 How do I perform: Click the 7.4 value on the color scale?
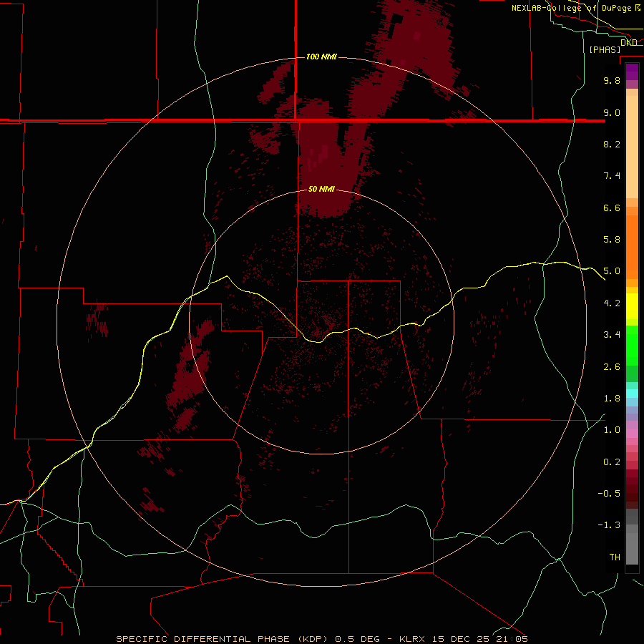pos(612,176)
